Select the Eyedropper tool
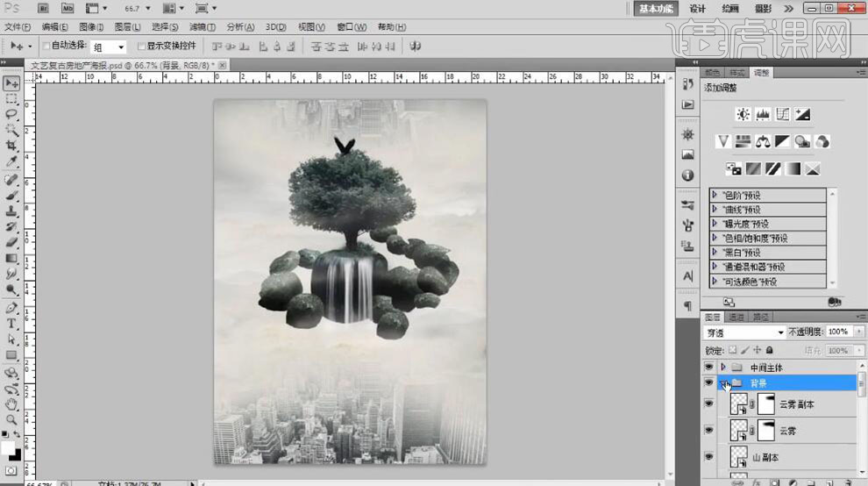 click(11, 161)
